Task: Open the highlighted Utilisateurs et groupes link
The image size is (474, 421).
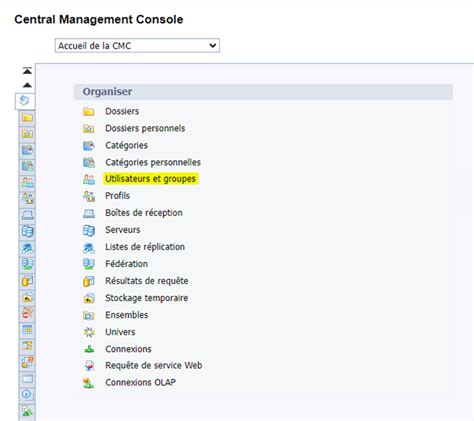Action: coord(150,179)
